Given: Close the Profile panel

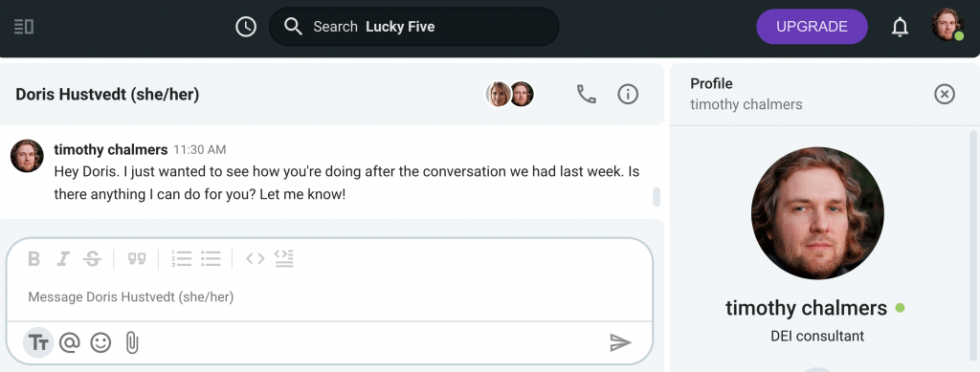Looking at the screenshot, I should coord(945,95).
